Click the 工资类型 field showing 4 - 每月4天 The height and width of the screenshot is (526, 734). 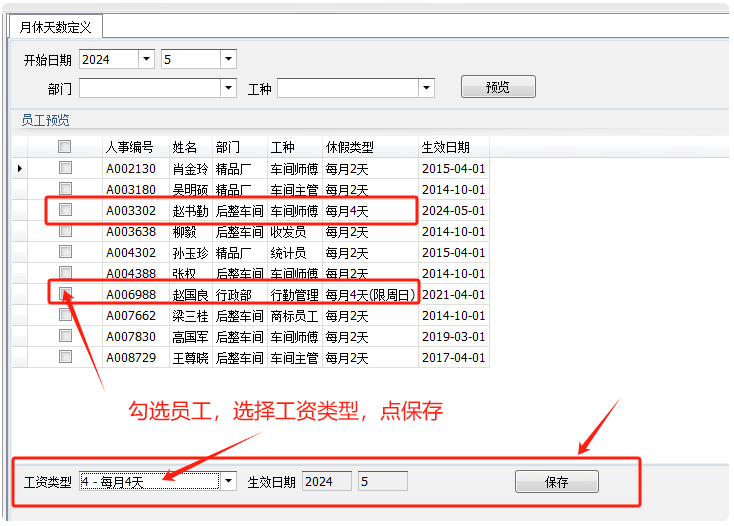click(150, 481)
